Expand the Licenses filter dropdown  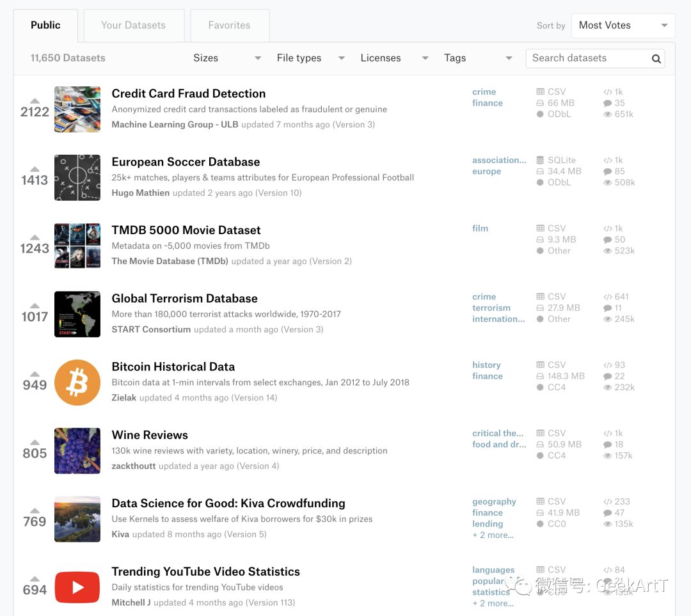coord(394,58)
